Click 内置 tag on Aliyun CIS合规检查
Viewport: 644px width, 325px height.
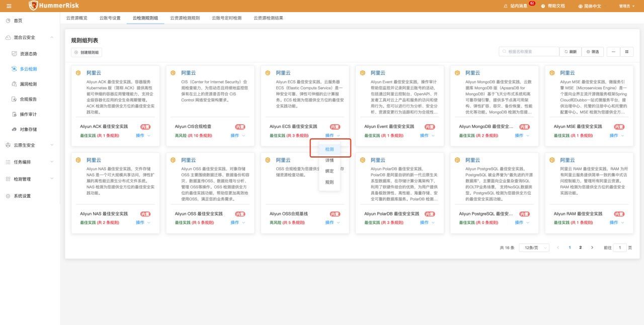pos(240,127)
